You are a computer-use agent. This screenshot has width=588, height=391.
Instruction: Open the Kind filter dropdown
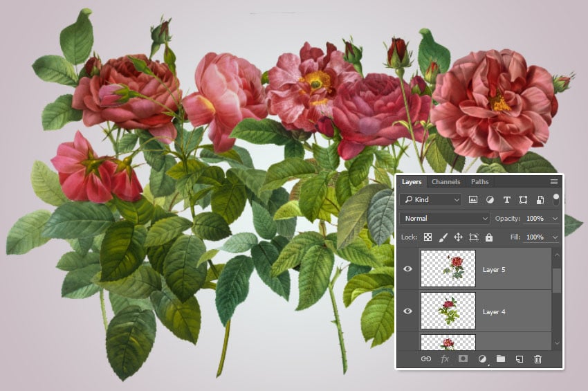pyautogui.click(x=431, y=199)
